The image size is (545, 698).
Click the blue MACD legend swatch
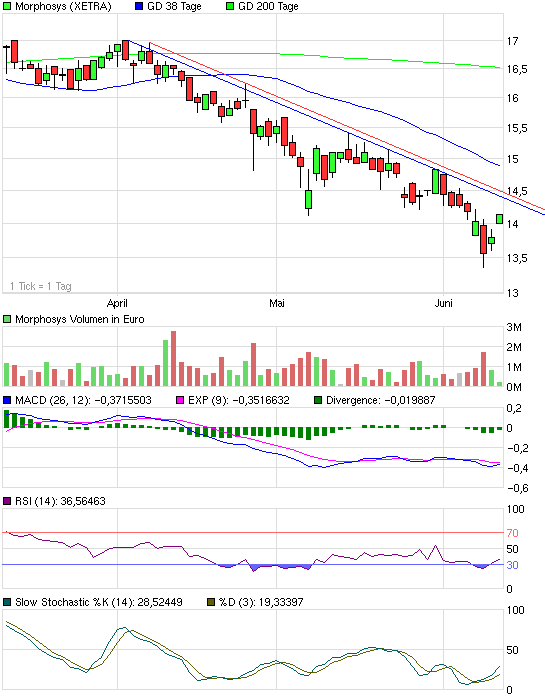pyautogui.click(x=7, y=400)
